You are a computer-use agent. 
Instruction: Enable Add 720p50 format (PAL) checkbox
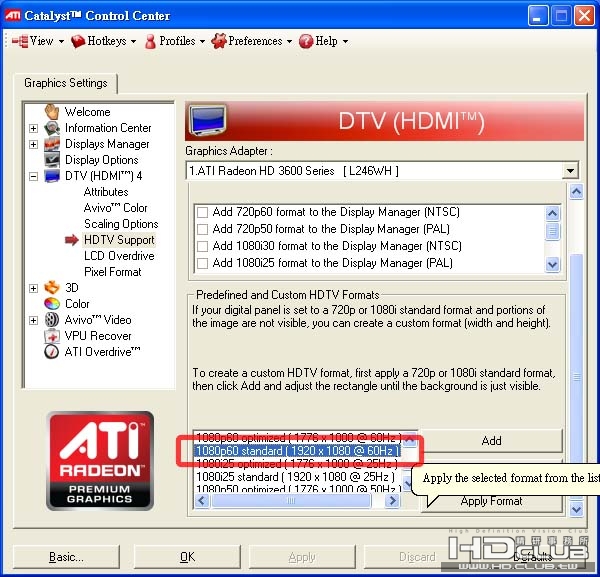pos(202,229)
